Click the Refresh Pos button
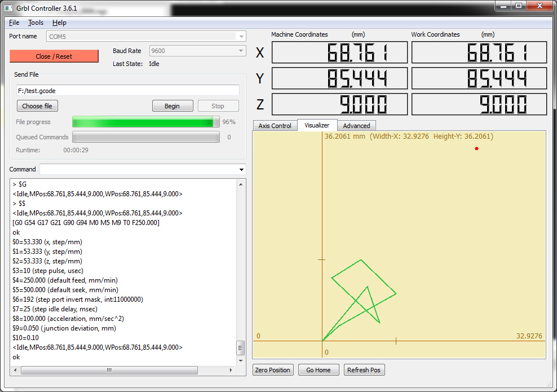The image size is (557, 392). [x=364, y=370]
